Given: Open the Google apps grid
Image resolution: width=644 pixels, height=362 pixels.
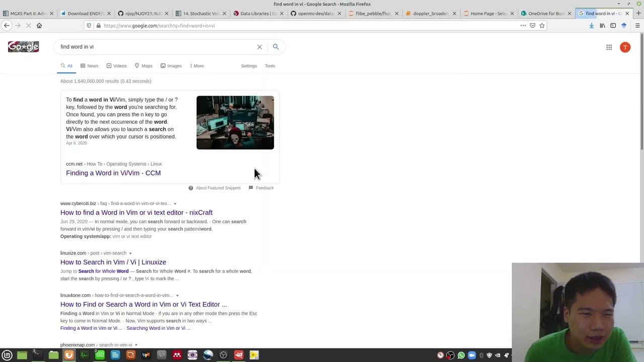Looking at the screenshot, I should coord(609,47).
